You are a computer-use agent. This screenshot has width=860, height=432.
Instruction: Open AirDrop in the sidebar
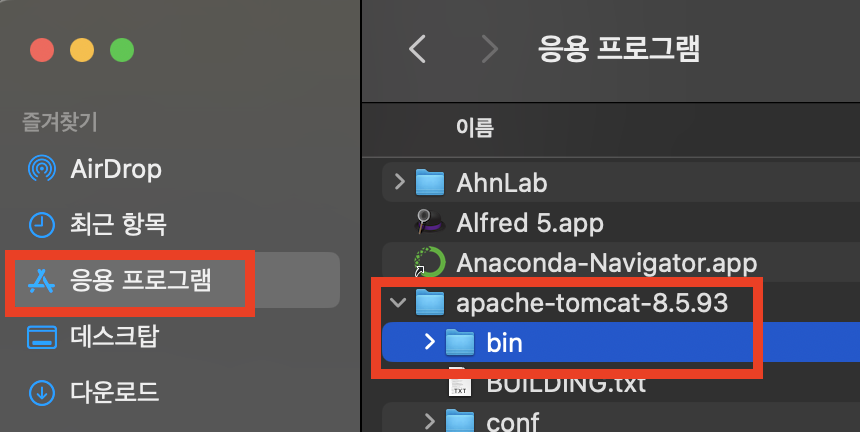pyautogui.click(x=94, y=169)
